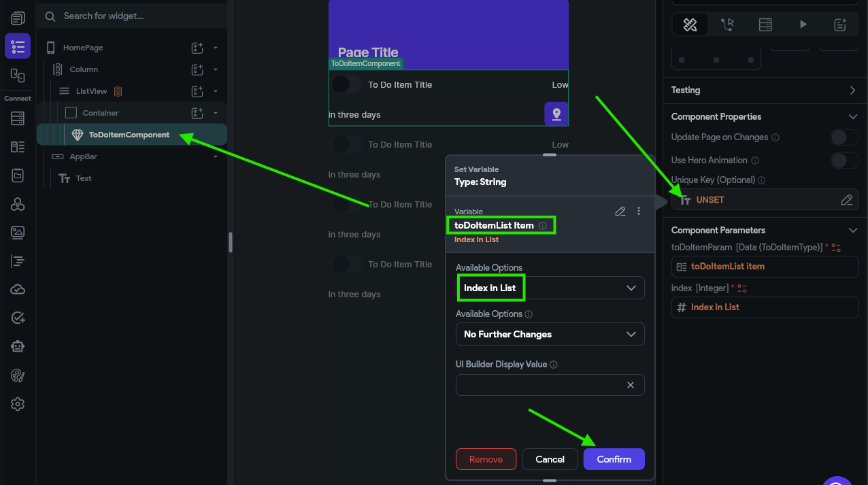Click the Confirm button
Screen dimensions: 868x485
(x=614, y=459)
